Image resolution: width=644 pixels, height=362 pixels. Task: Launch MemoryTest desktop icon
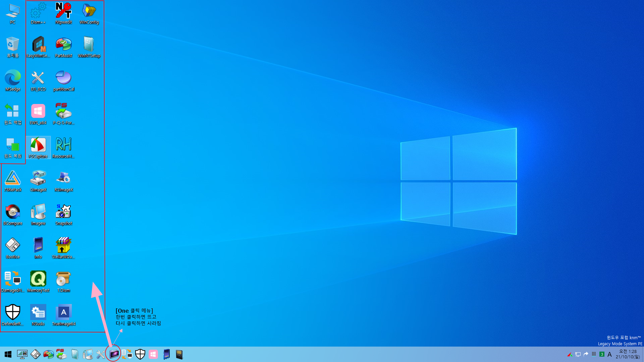pos(38,282)
